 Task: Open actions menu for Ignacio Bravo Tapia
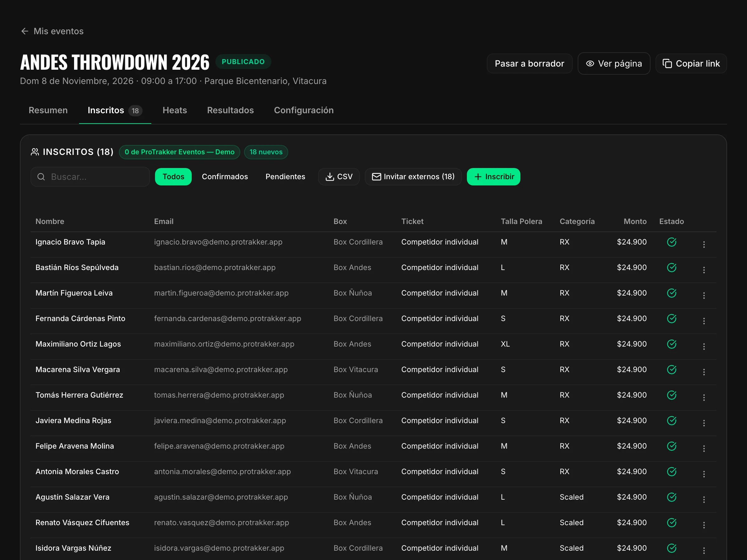point(704,245)
